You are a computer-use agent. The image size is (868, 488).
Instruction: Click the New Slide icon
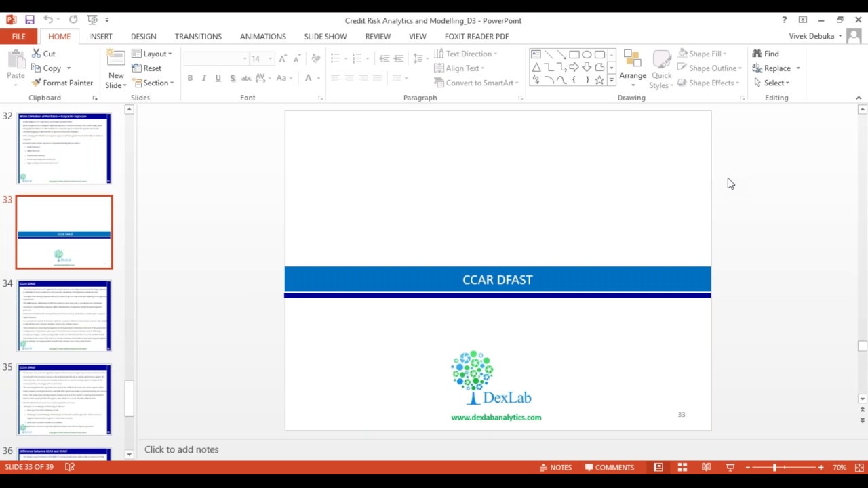[x=116, y=58]
